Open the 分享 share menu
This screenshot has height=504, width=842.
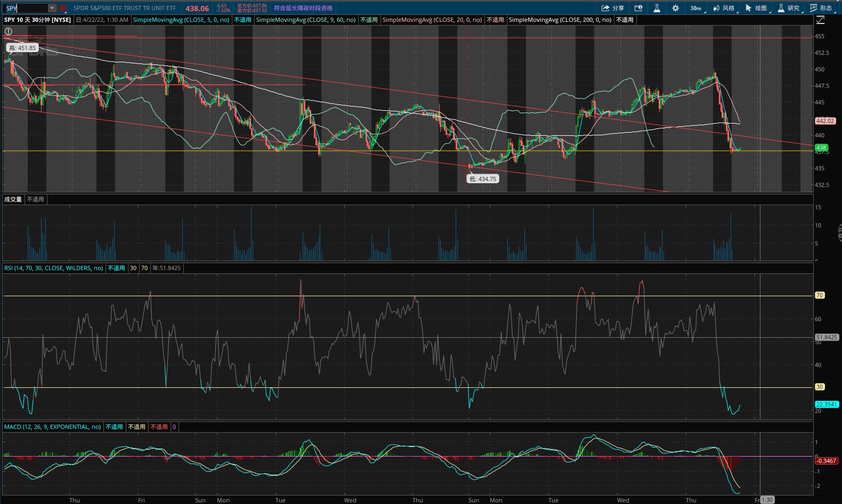[613, 8]
